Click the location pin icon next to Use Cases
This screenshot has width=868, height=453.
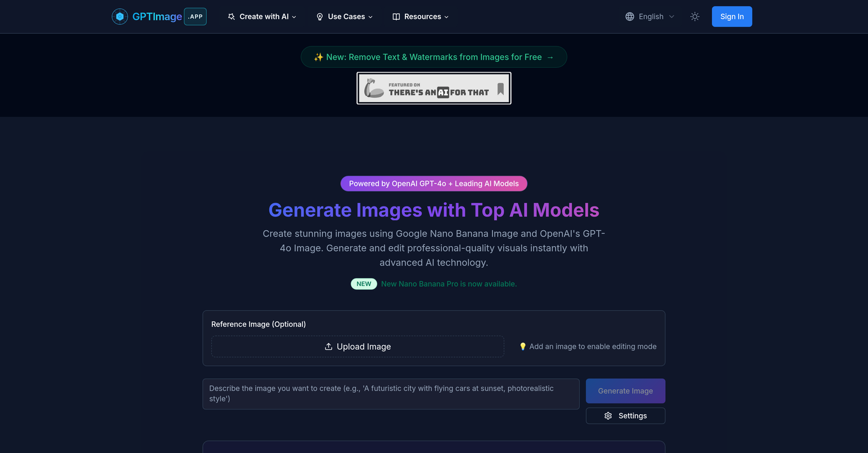click(x=319, y=17)
